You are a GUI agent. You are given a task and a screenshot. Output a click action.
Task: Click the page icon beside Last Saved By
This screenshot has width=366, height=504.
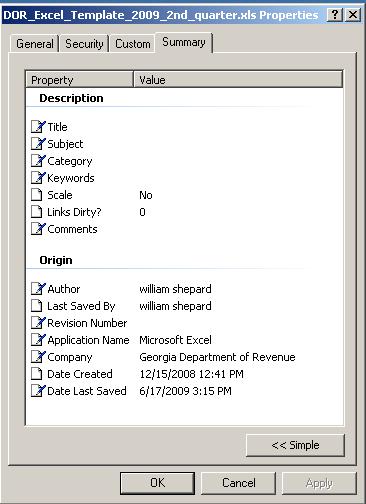tap(37, 306)
